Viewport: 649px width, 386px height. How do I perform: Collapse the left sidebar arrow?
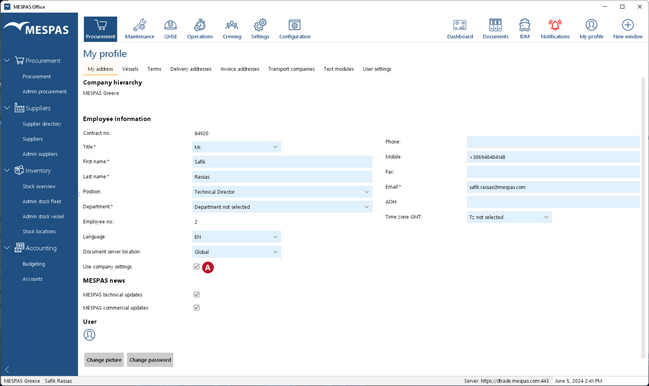pyautogui.click(x=7, y=369)
